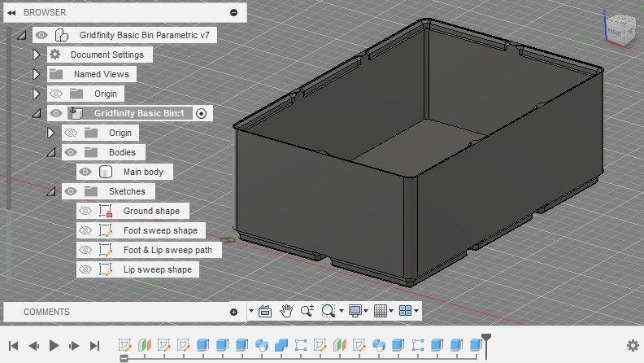
Task: Click the root component document icon
Action: coord(62,35)
